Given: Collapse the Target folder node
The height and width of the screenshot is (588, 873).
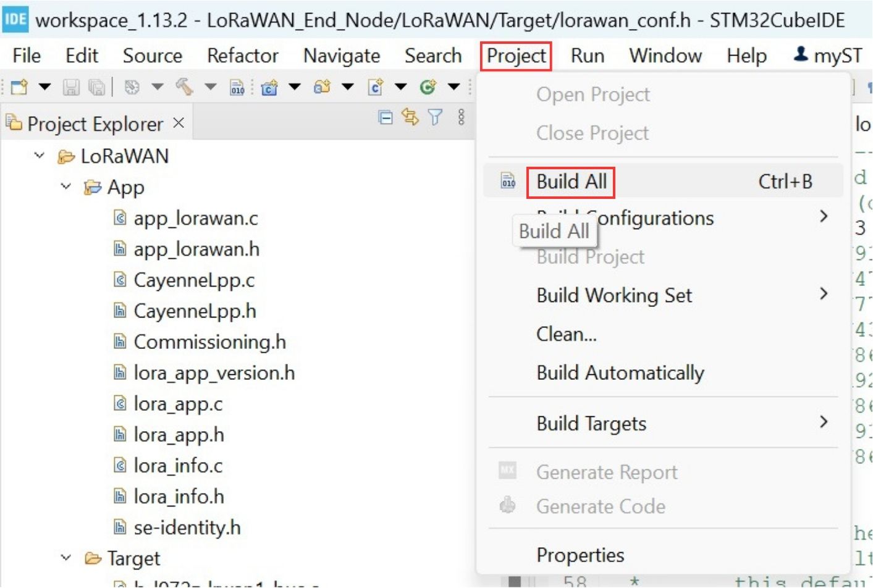Looking at the screenshot, I should click(66, 558).
